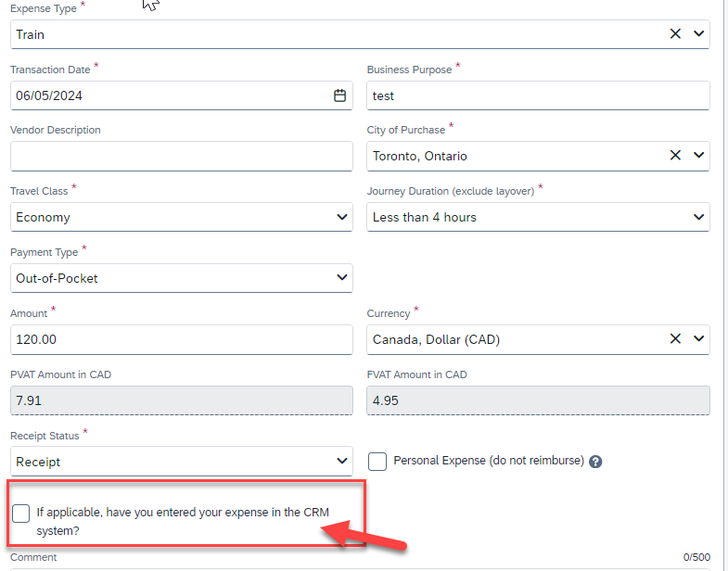Click the Personal Expense help icon
This screenshot has height=571, width=728.
595,462
